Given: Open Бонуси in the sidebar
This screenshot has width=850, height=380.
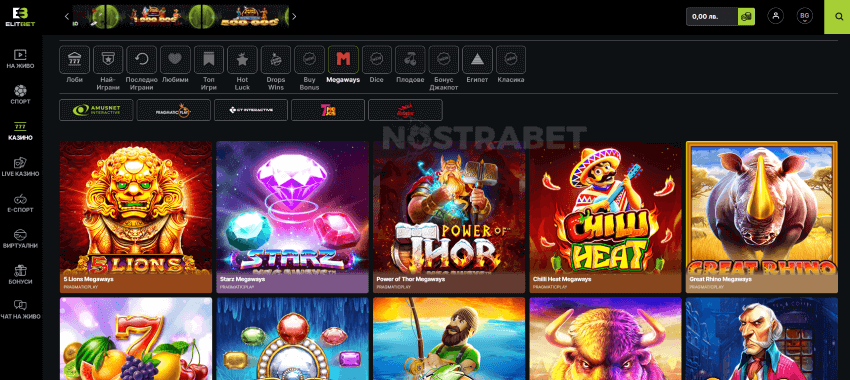Looking at the screenshot, I should (20, 275).
